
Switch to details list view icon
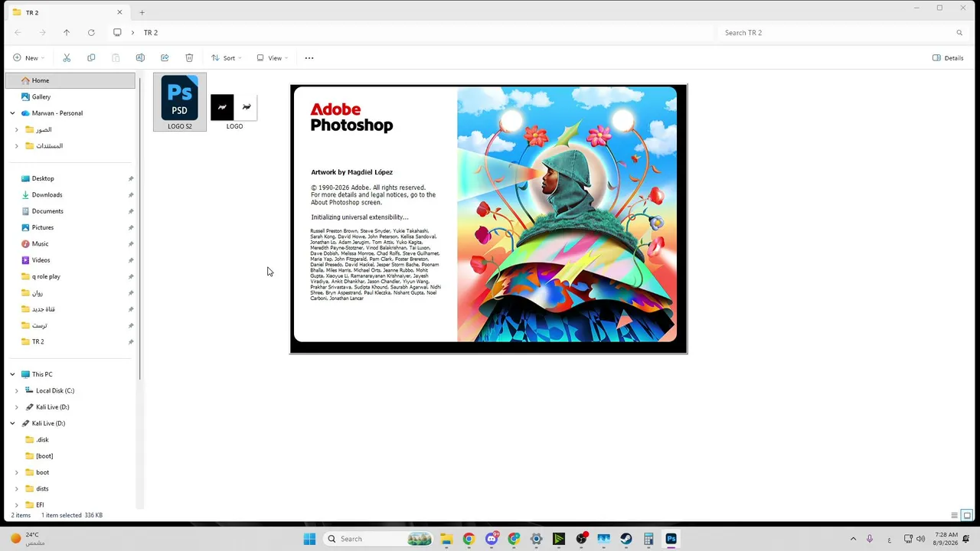click(954, 515)
